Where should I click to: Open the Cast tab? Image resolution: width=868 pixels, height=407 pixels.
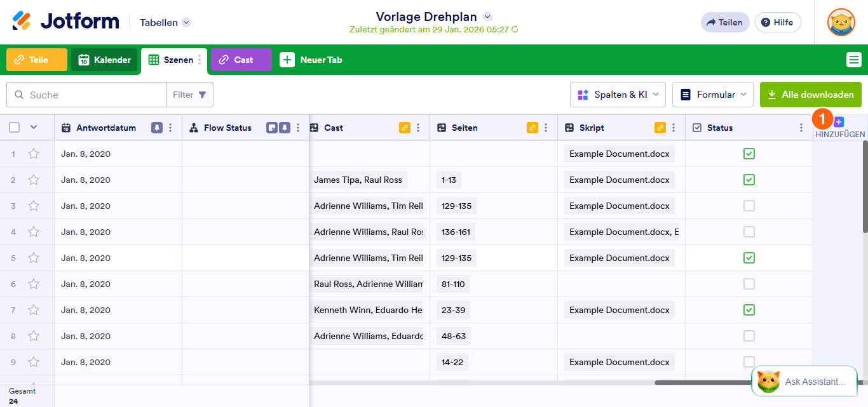(x=241, y=60)
